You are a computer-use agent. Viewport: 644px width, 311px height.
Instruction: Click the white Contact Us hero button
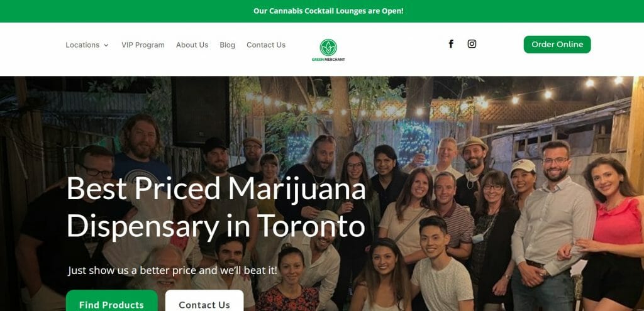point(204,303)
